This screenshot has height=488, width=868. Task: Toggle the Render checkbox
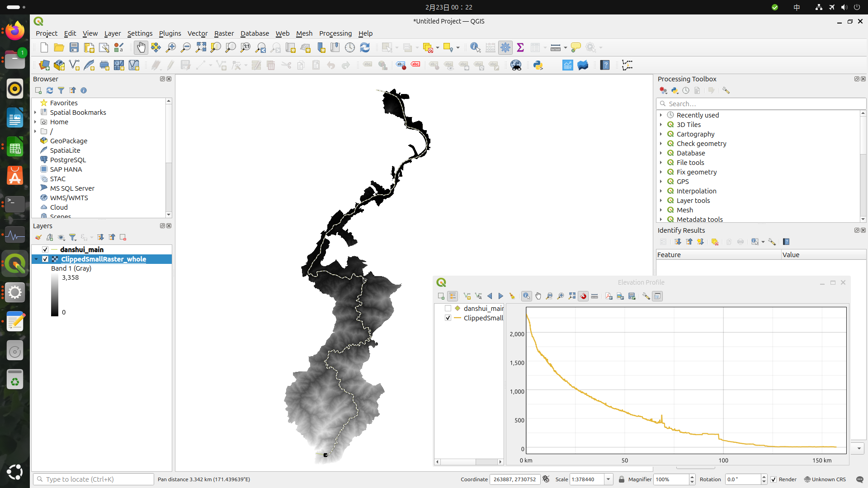pos(774,479)
